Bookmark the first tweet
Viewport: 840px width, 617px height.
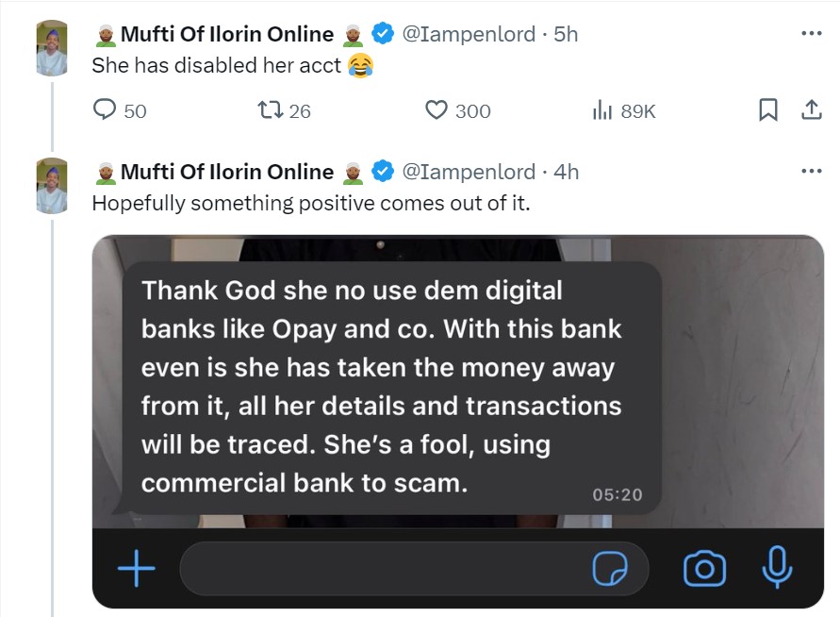768,111
